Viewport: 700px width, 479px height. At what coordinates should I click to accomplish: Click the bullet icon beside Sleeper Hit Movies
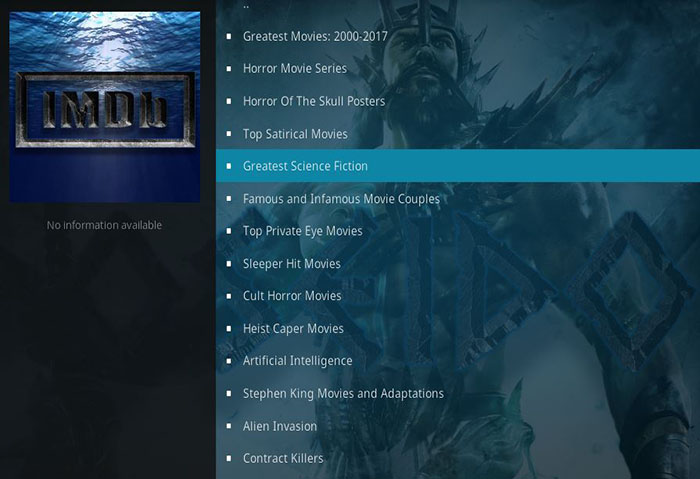pyautogui.click(x=229, y=263)
